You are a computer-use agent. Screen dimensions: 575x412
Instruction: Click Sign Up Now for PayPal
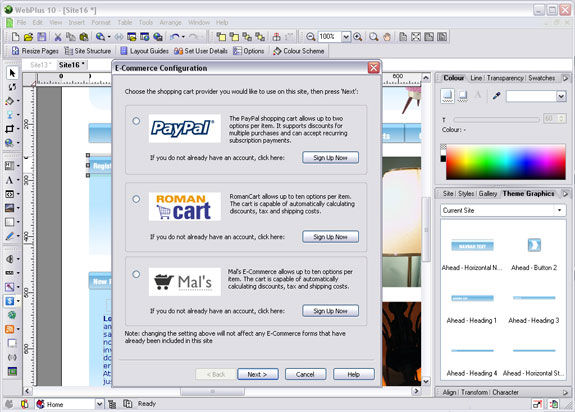[330, 158]
